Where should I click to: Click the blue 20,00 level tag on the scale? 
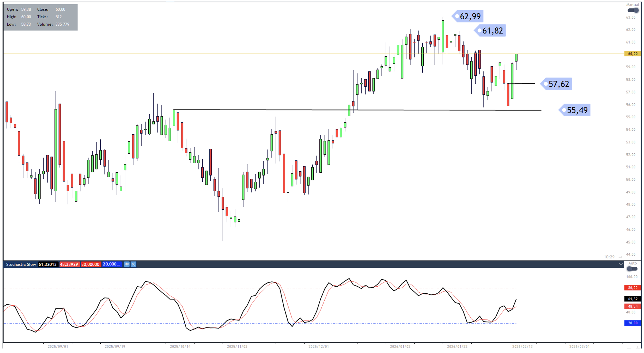(x=632, y=323)
